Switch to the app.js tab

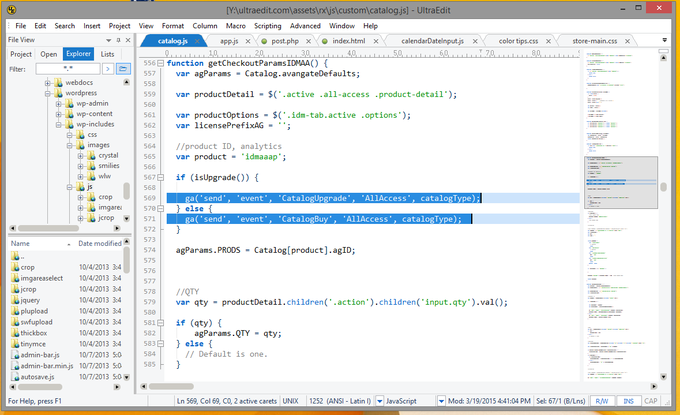[229, 41]
